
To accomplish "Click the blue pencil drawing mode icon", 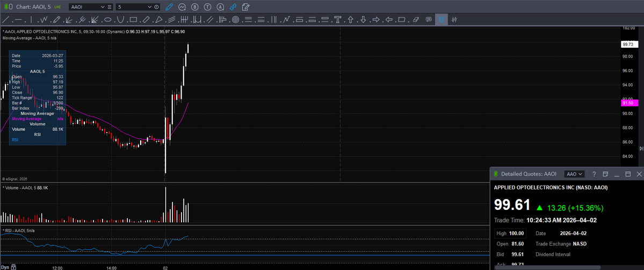I will (169, 6).
